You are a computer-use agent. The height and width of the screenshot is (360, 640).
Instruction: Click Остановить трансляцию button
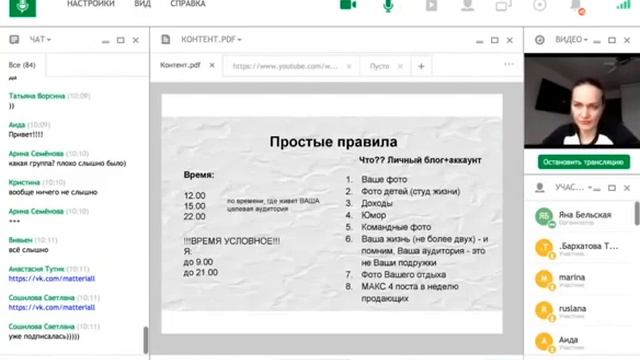(584, 162)
